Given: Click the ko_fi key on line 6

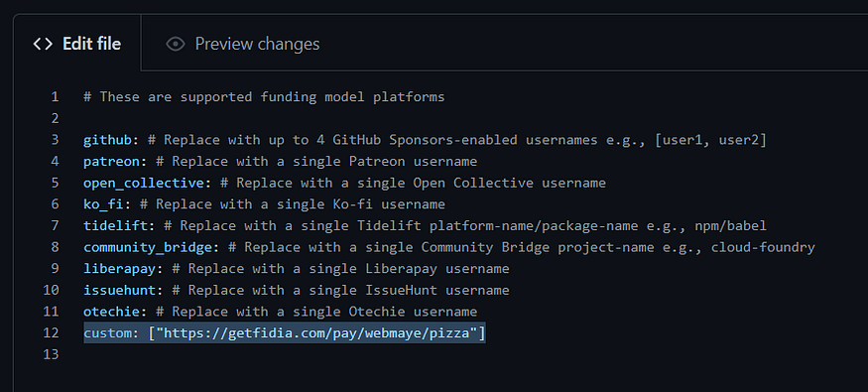Looking at the screenshot, I should pos(103,204).
